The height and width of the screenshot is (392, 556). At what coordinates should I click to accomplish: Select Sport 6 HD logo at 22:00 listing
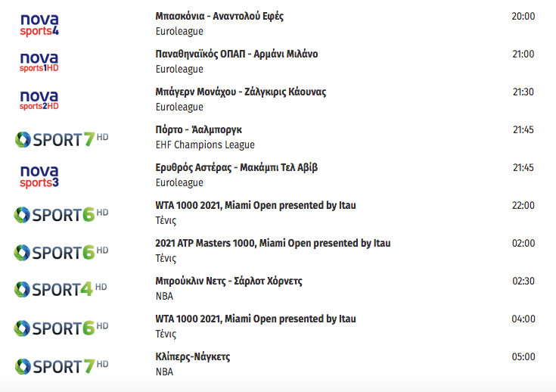[61, 215]
